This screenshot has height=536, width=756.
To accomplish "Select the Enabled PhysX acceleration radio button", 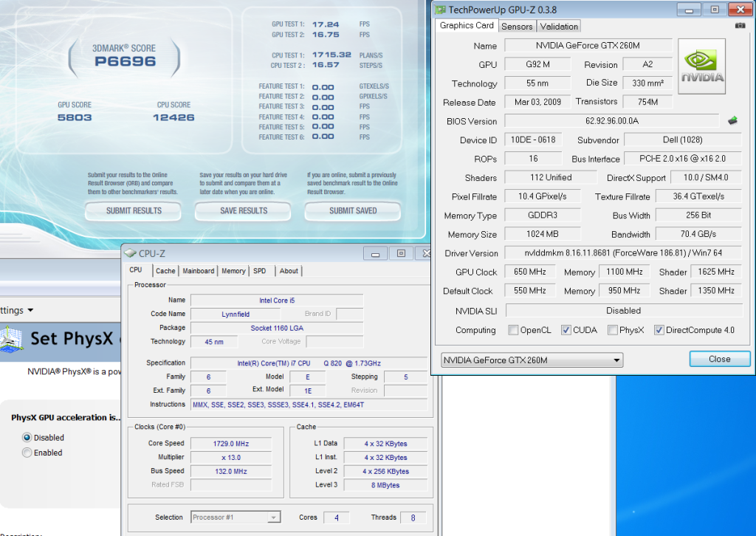I will (x=27, y=453).
